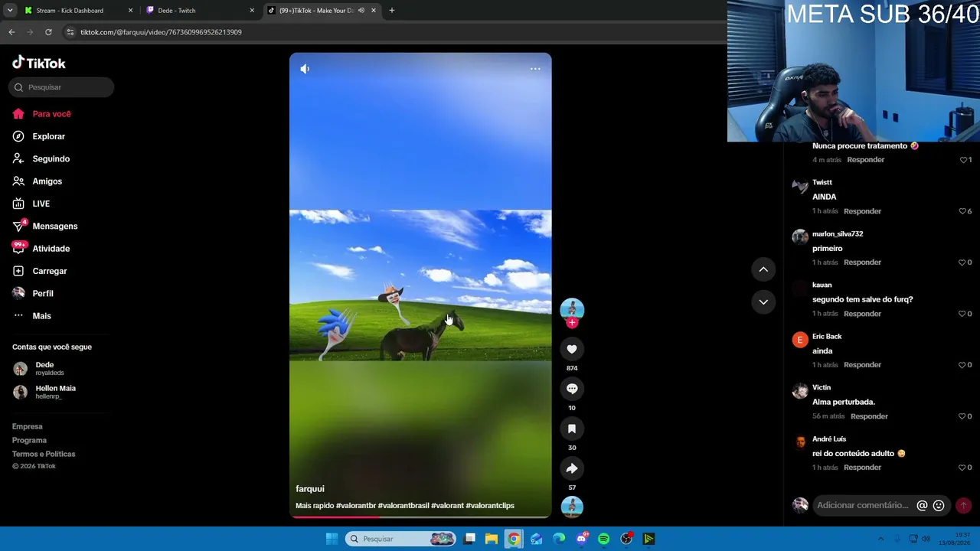Reply to André Luís's comment
This screenshot has width=980, height=551.
pos(863,468)
